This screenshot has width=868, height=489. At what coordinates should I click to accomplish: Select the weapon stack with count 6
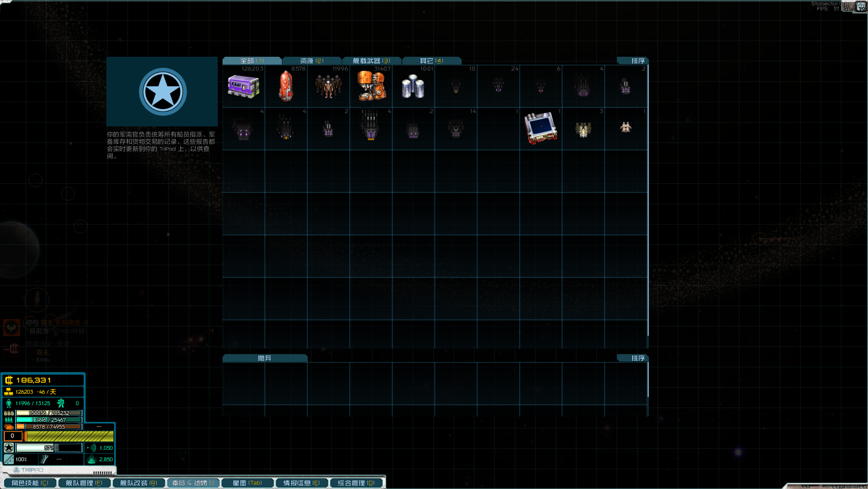point(541,86)
